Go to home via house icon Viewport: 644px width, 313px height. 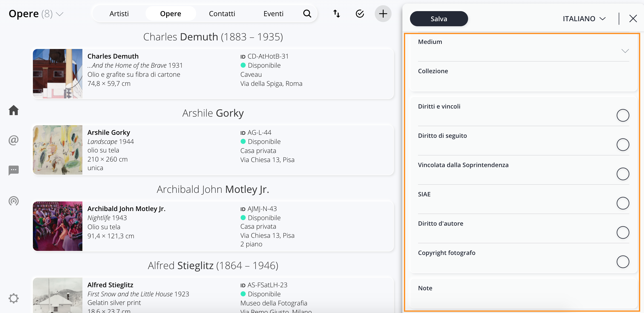pyautogui.click(x=14, y=110)
